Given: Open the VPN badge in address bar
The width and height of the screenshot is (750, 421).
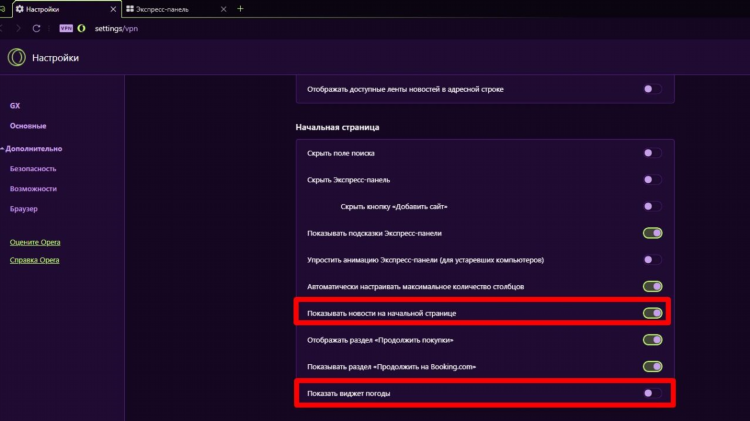Looking at the screenshot, I should coord(66,28).
